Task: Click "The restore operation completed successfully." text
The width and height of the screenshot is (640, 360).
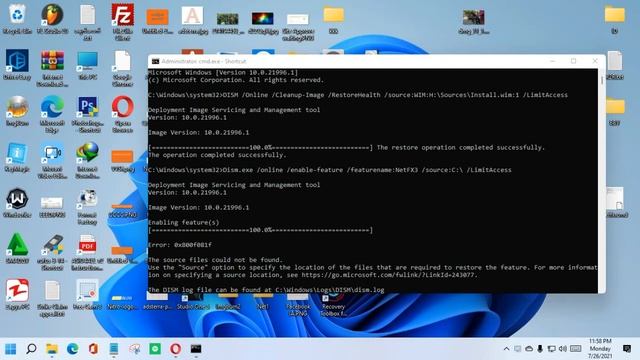Action: coord(461,147)
